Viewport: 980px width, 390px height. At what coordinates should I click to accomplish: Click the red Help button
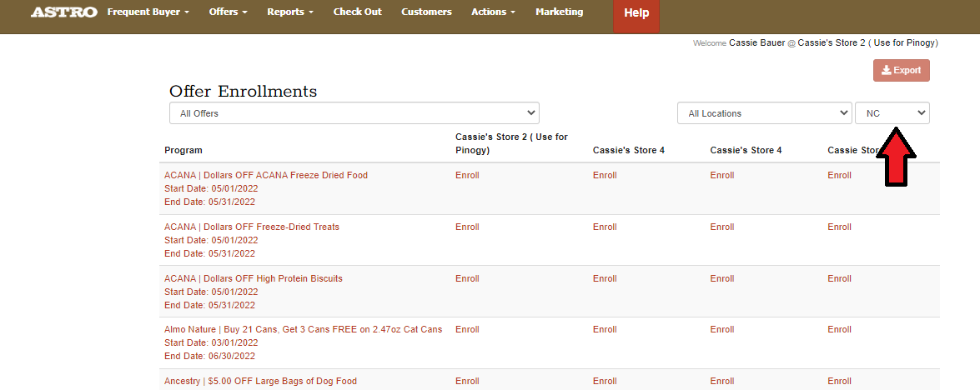(636, 14)
